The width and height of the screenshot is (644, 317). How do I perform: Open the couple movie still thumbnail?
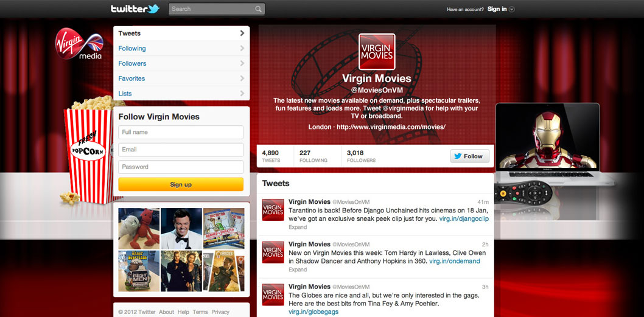(x=181, y=271)
